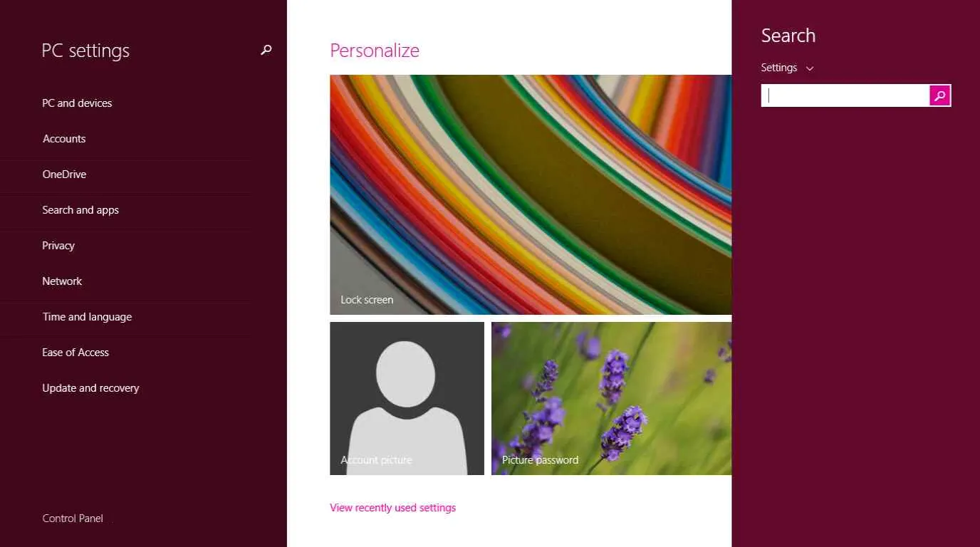Click the magenta search button in Search pane

coord(940,95)
